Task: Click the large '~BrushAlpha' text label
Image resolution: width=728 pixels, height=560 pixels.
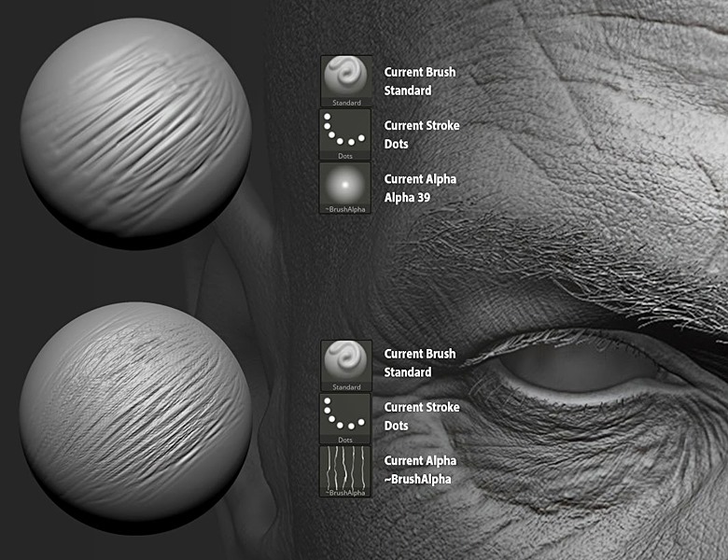Action: [x=417, y=479]
